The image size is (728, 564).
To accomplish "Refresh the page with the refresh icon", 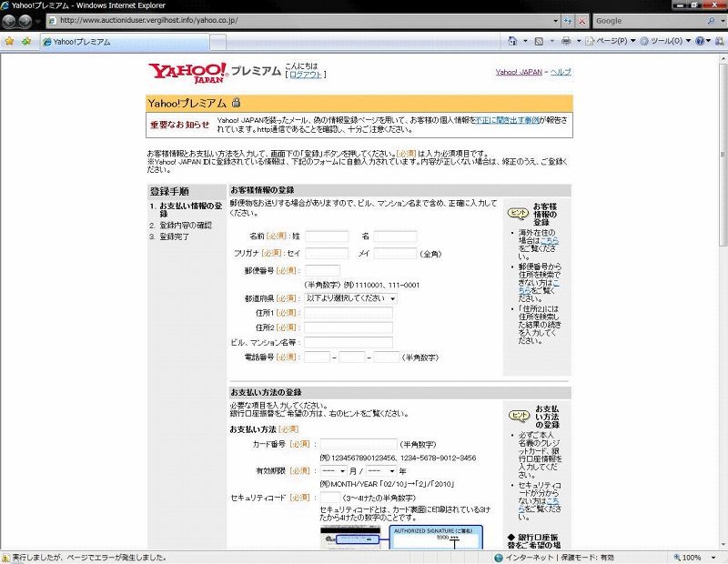I will click(567, 21).
